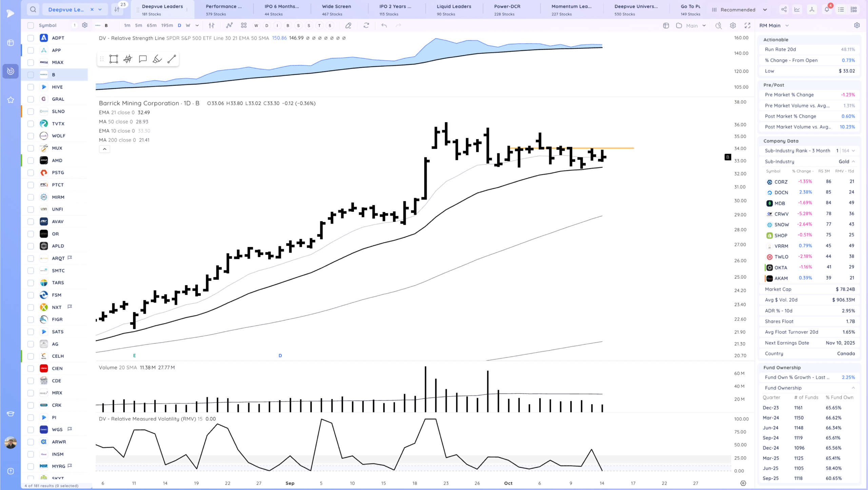
Task: Click the undo arrow
Action: 384,25
